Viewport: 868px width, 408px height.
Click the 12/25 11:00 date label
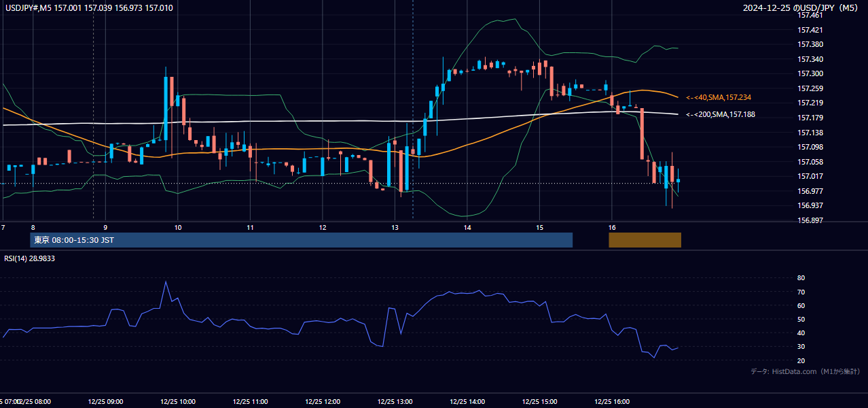click(250, 401)
